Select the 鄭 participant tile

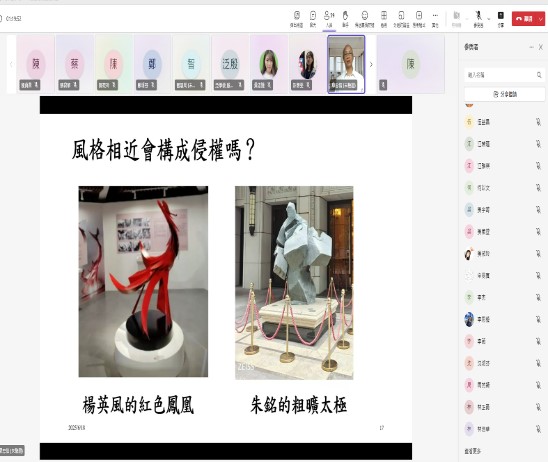tap(152, 64)
